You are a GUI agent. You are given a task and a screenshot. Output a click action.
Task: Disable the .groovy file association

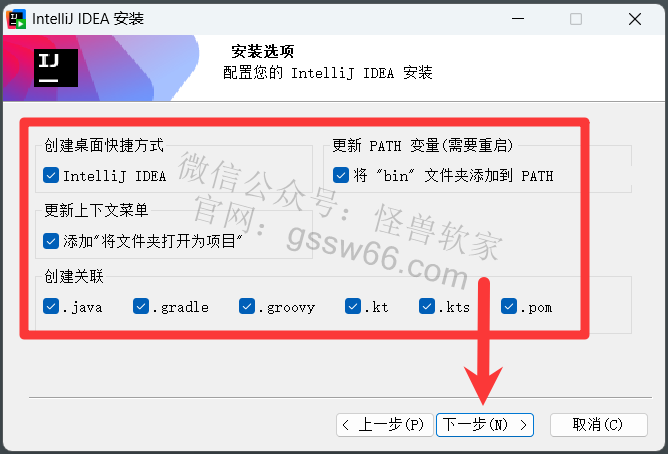click(x=247, y=306)
